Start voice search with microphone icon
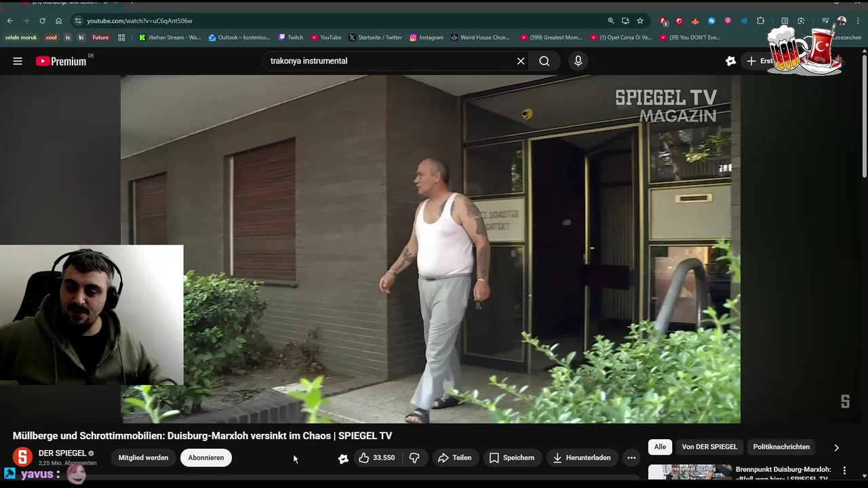 (x=578, y=61)
